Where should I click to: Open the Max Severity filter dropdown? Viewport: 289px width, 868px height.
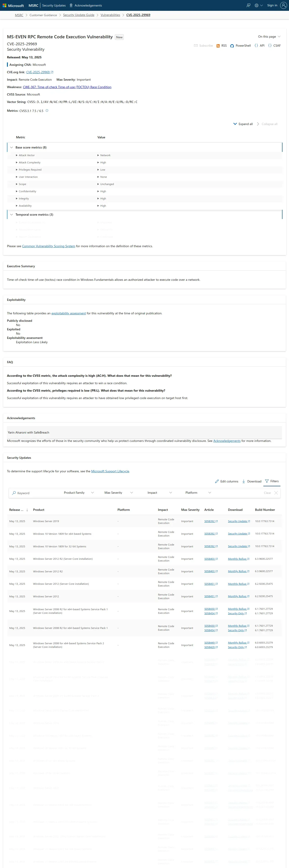click(118, 493)
